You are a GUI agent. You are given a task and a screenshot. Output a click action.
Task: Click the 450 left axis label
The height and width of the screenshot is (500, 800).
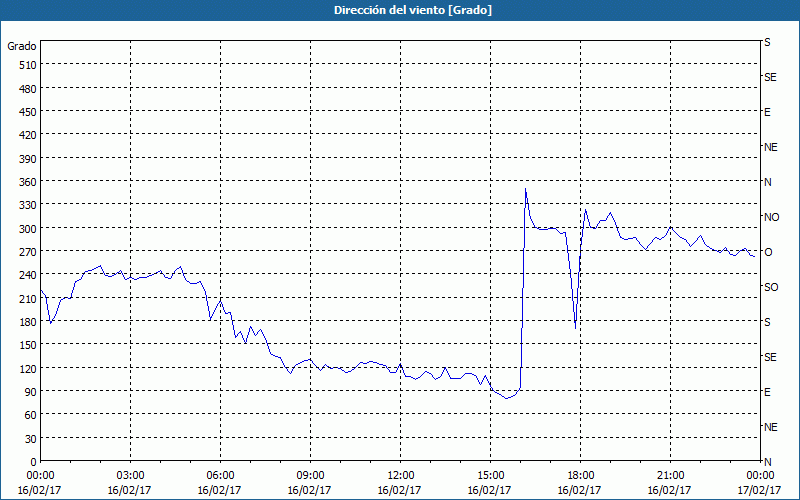tap(28, 112)
